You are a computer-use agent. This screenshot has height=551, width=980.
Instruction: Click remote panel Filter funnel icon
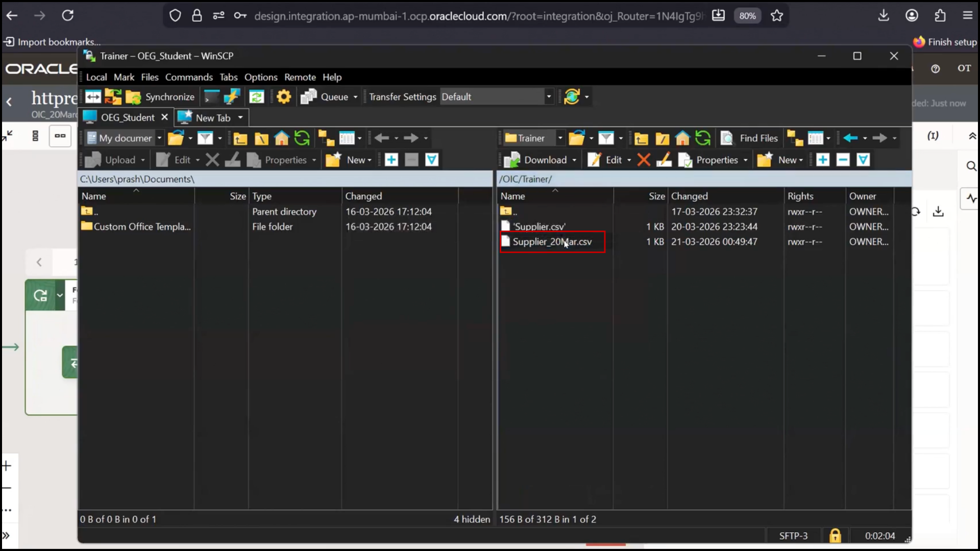point(606,138)
